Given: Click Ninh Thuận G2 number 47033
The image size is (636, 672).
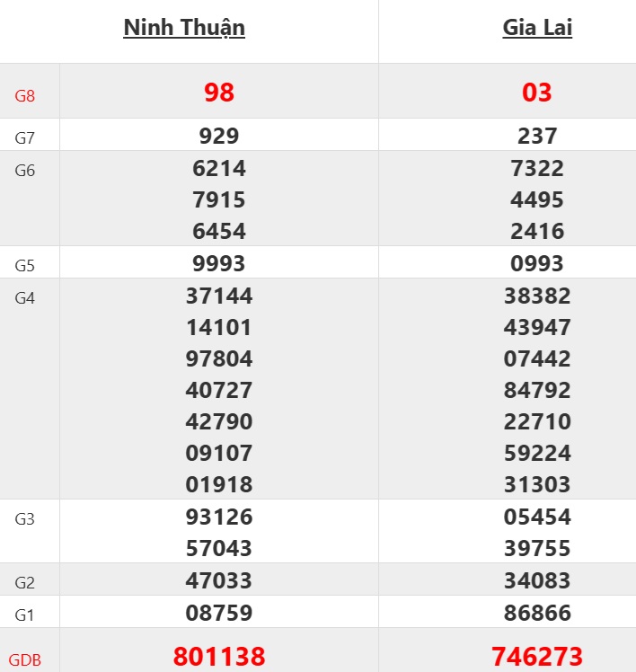Looking at the screenshot, I should 219,581.
